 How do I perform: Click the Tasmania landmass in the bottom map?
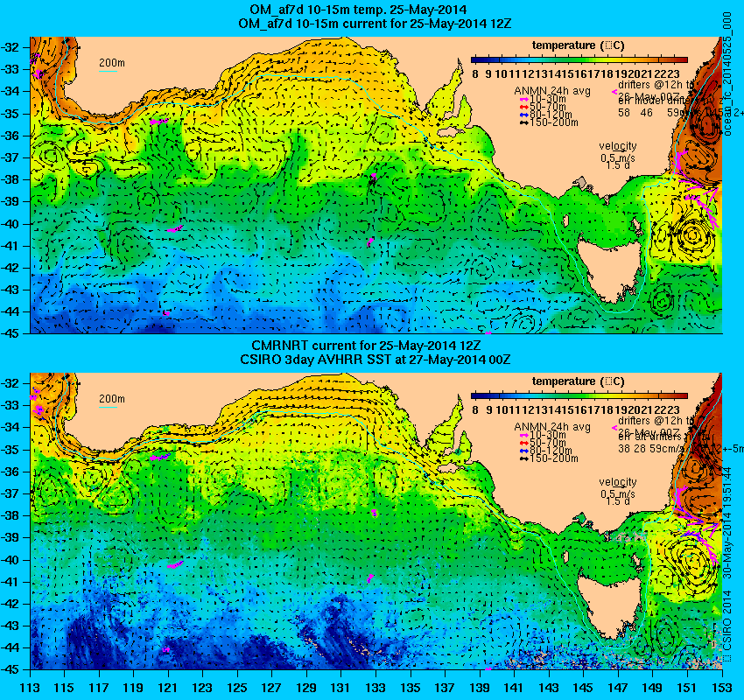coord(609,605)
